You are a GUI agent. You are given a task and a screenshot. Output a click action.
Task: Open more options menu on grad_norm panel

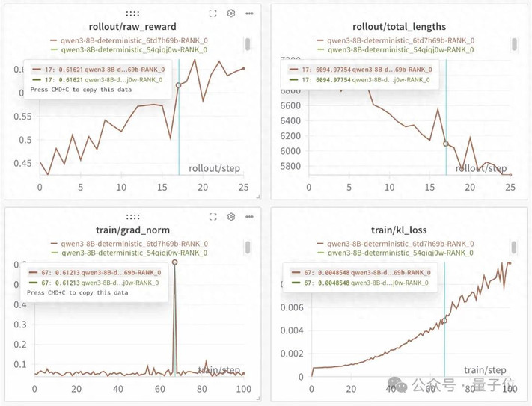pyautogui.click(x=249, y=217)
